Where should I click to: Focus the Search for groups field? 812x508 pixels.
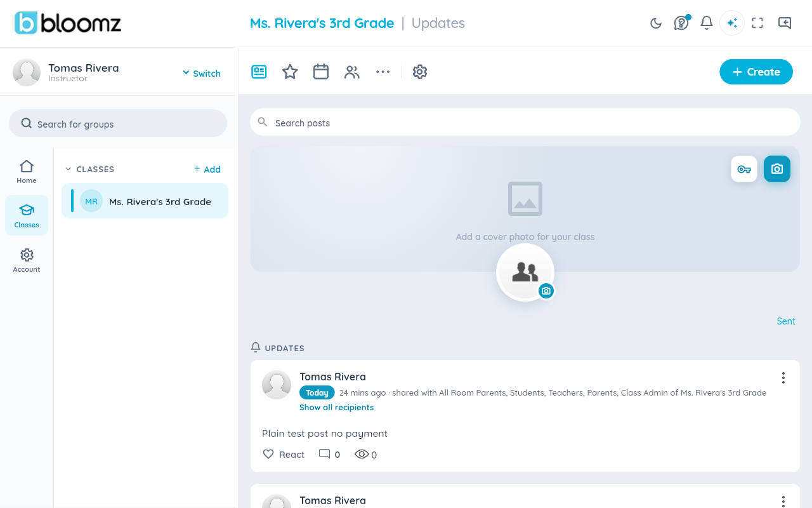(x=118, y=123)
